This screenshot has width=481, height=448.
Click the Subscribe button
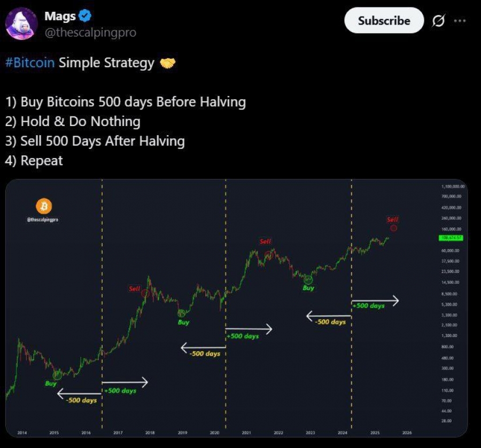pos(384,20)
